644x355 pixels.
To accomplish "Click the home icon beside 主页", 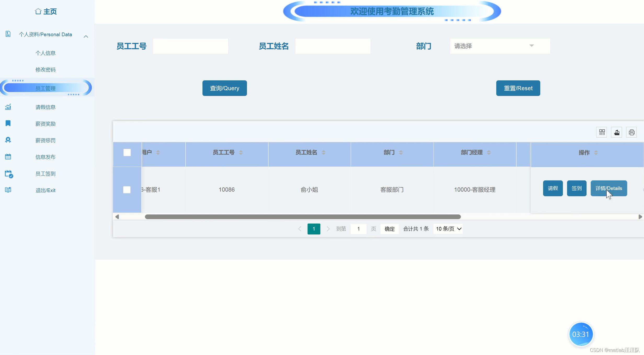I will pyautogui.click(x=38, y=11).
